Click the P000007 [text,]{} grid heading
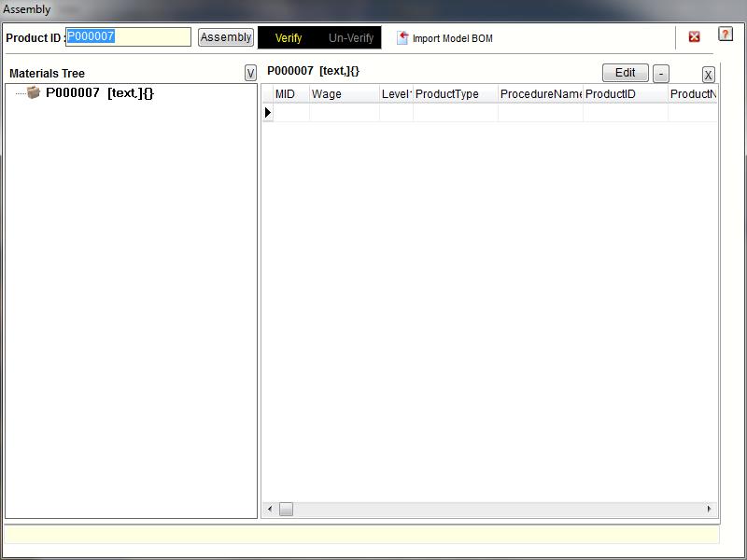Image resolution: width=747 pixels, height=560 pixels. [313, 71]
